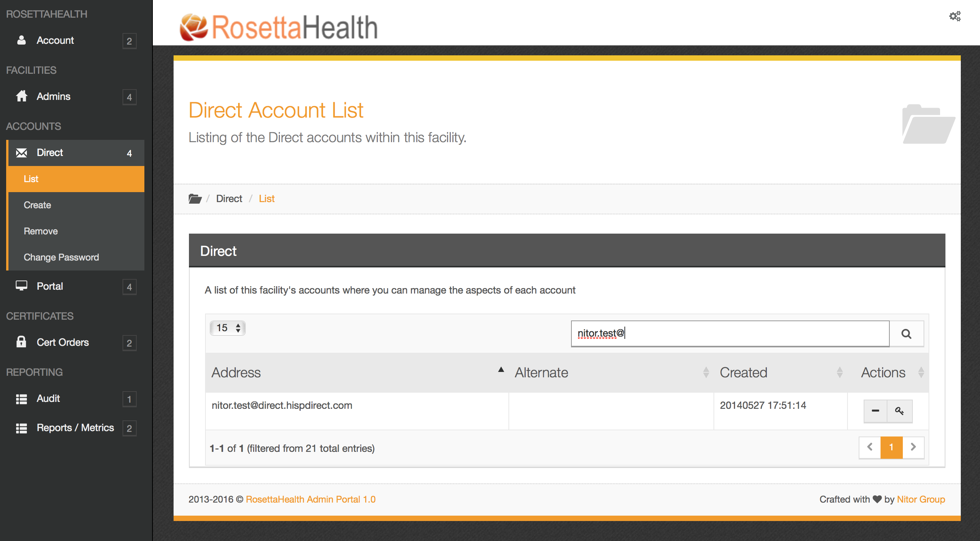Click the Nitor Group footer link

[x=921, y=499]
